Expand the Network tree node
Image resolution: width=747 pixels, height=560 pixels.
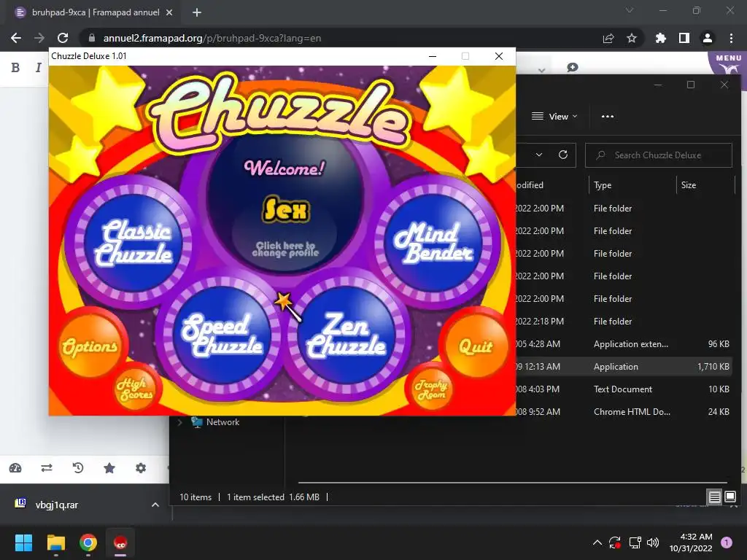[179, 422]
